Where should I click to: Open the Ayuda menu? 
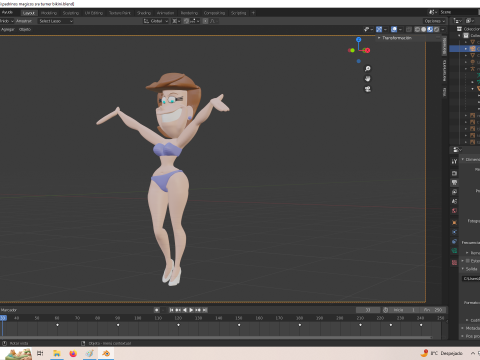(7, 12)
